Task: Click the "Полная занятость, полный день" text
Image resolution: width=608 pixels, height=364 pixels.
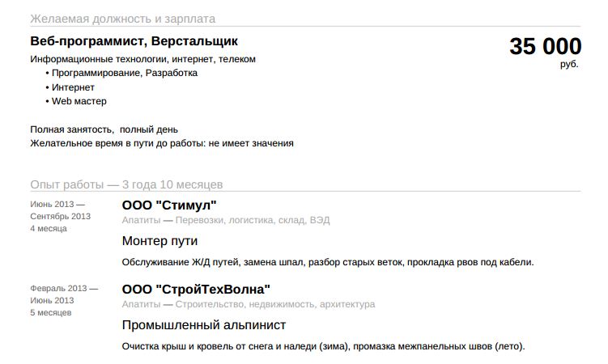Action: pos(104,129)
